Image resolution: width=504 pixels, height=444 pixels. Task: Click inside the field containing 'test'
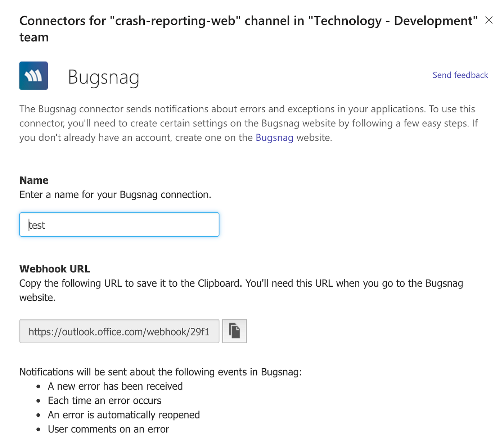[x=119, y=224]
